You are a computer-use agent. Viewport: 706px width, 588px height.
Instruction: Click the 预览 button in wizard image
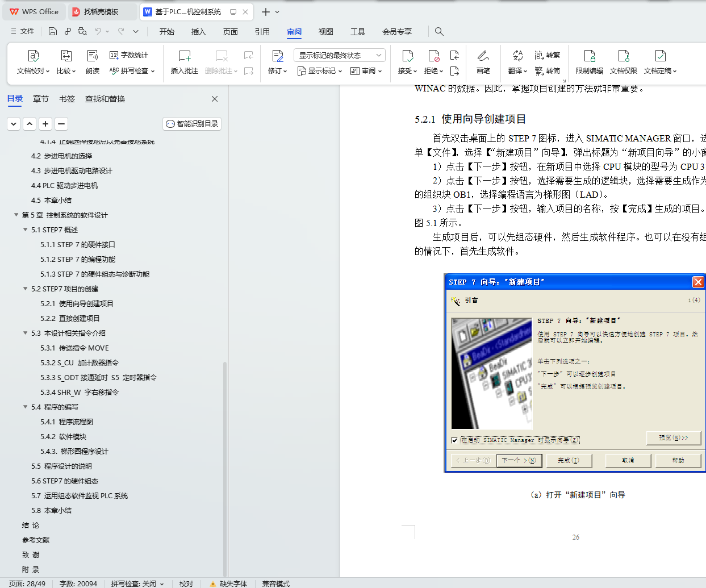coord(674,438)
